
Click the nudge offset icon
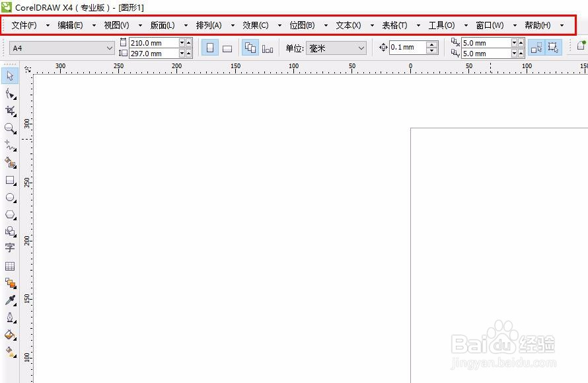tap(383, 48)
